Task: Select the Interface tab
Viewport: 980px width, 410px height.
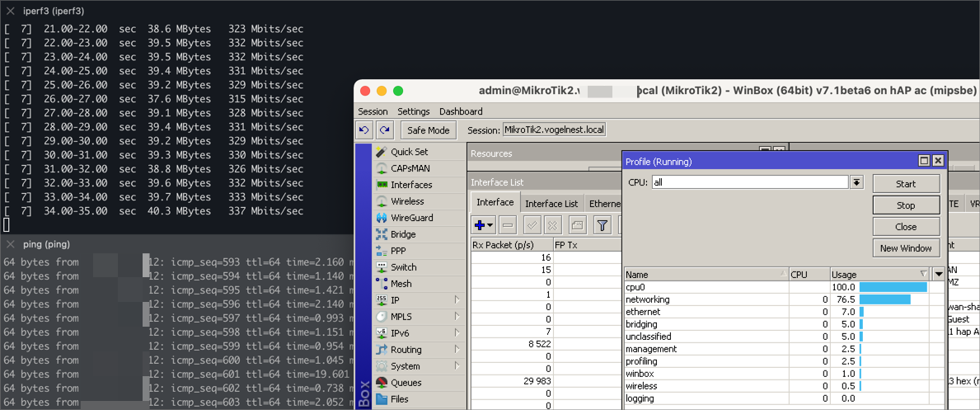Action: pos(495,202)
